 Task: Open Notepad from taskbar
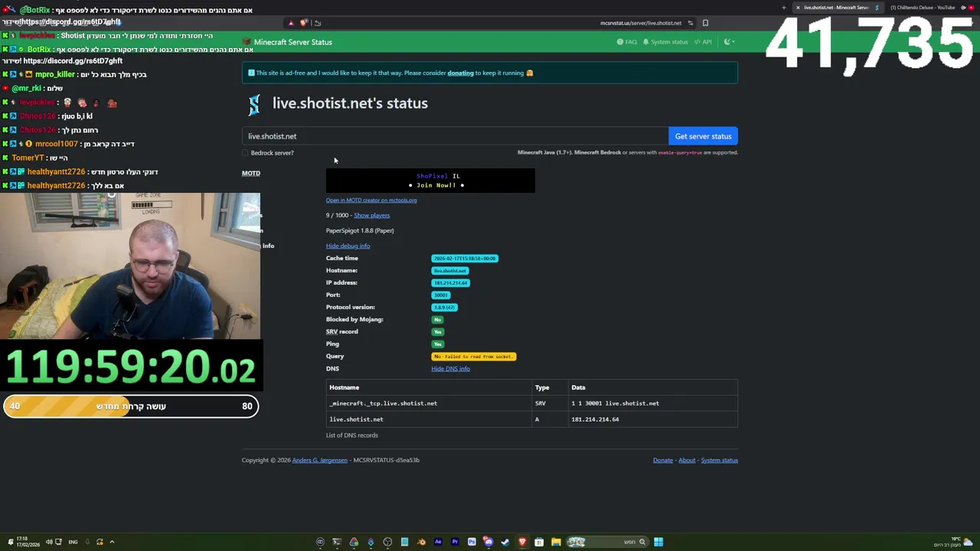[x=404, y=542]
